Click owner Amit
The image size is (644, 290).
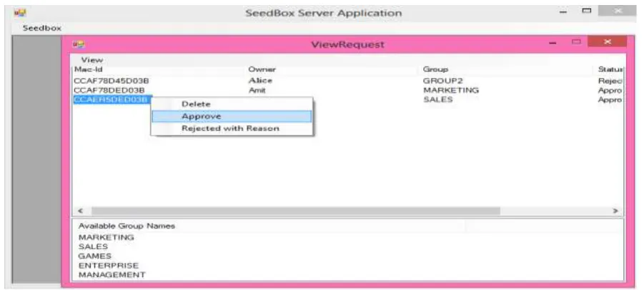tap(257, 90)
